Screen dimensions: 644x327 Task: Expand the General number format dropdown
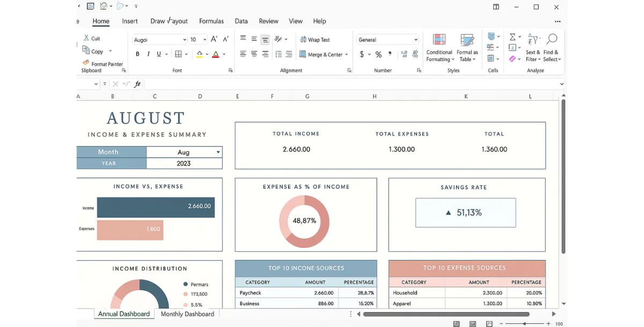click(415, 40)
